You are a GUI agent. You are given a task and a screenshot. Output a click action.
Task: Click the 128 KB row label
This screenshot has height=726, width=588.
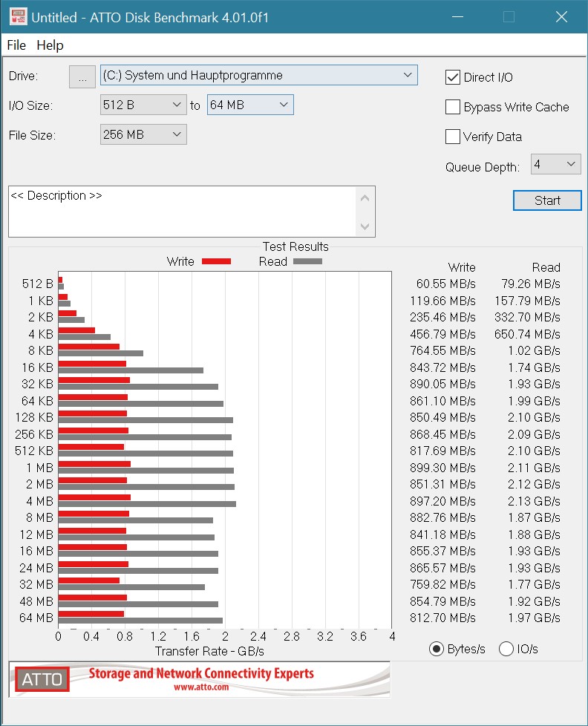coord(34,417)
